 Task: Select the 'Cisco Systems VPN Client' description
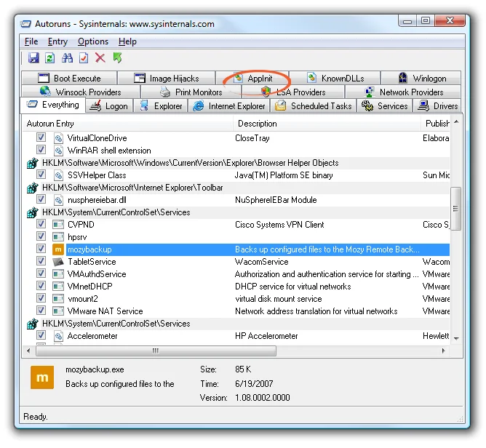click(279, 225)
